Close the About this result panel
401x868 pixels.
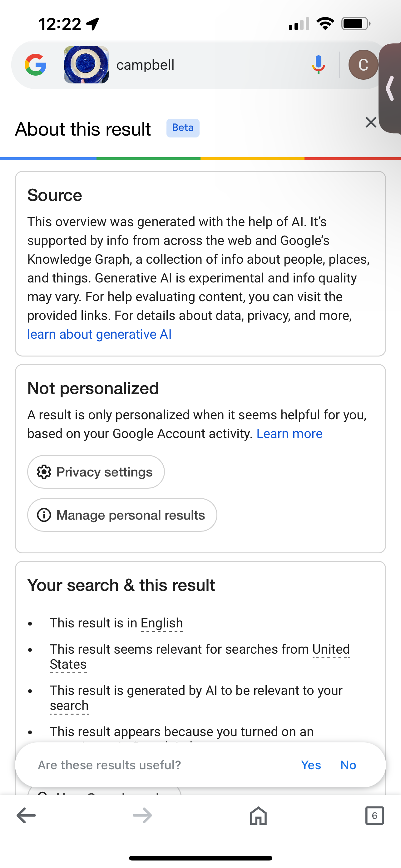coord(371,122)
